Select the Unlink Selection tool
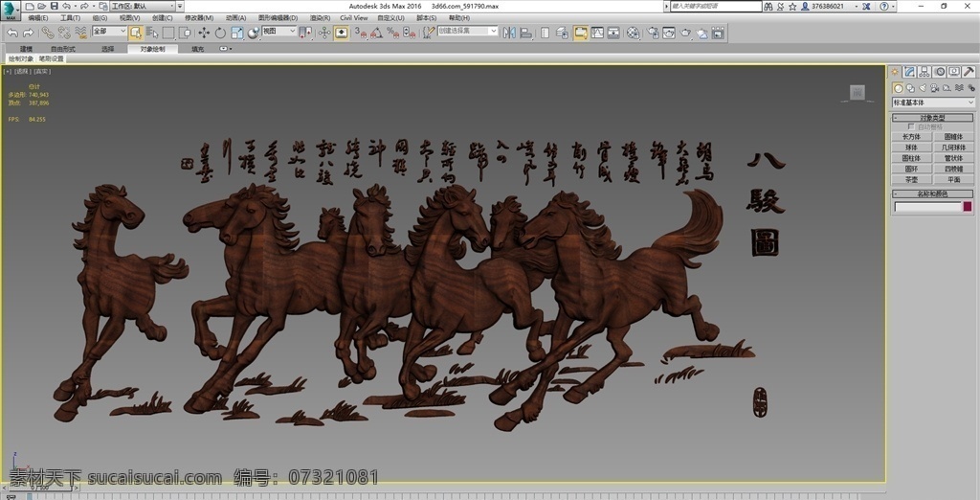This screenshot has width=980, height=500. 64,33
